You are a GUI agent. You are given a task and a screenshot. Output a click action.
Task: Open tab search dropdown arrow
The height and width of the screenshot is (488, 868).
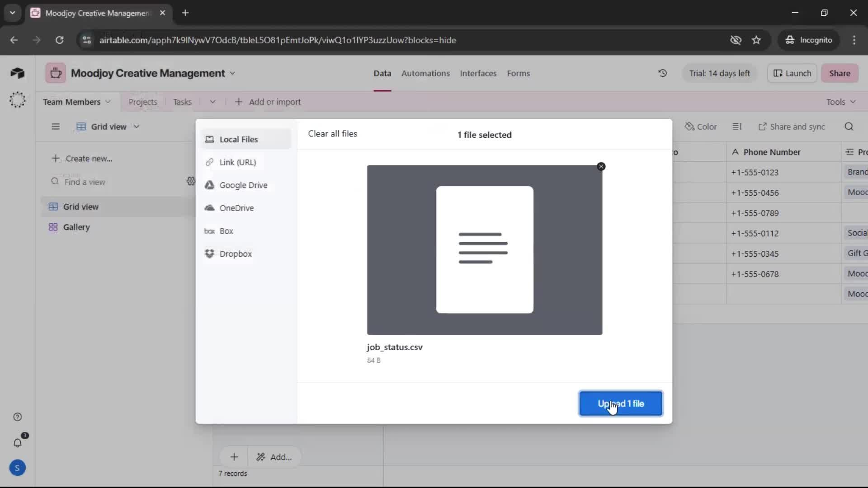tap(12, 13)
